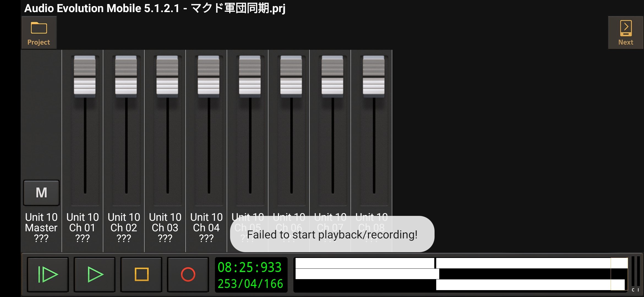This screenshot has height=297, width=644.
Task: Start recording with the red circle button
Action: coord(188,274)
